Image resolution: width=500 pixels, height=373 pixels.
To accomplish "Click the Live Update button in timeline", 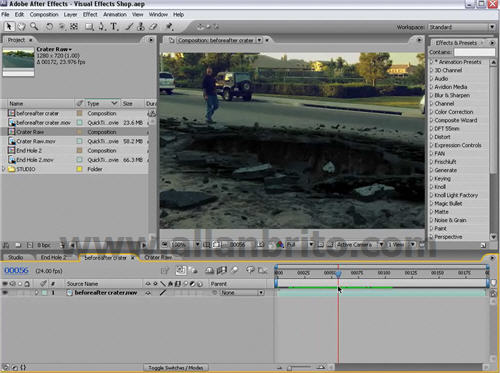I will point(181,270).
